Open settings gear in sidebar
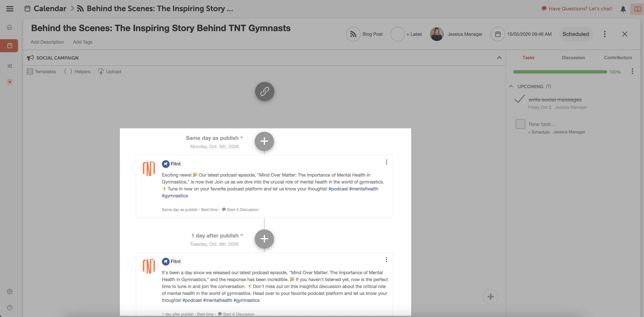This screenshot has width=644, height=317. (x=9, y=291)
